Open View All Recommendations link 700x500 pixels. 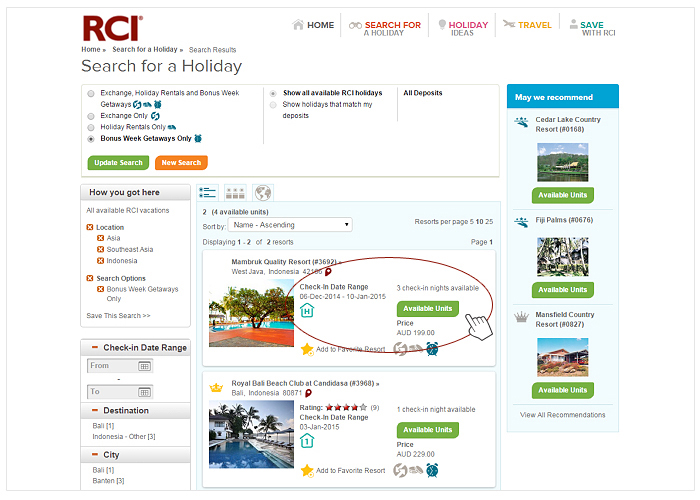tap(562, 415)
